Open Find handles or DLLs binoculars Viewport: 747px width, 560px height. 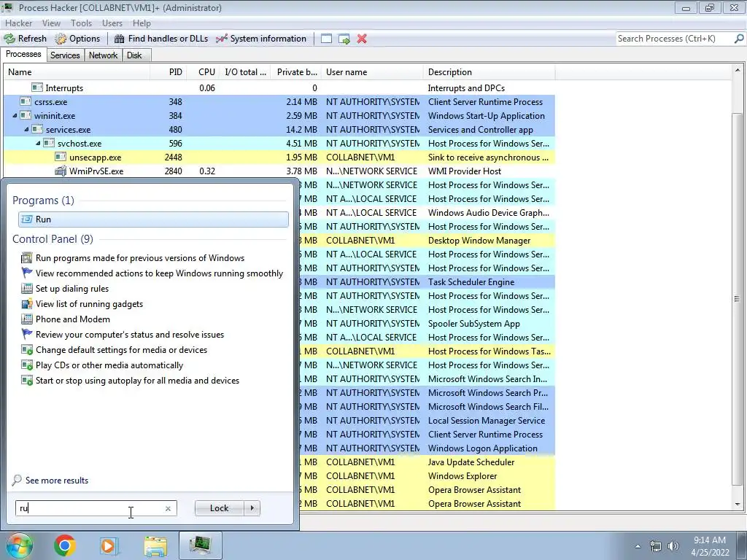pyautogui.click(x=120, y=39)
